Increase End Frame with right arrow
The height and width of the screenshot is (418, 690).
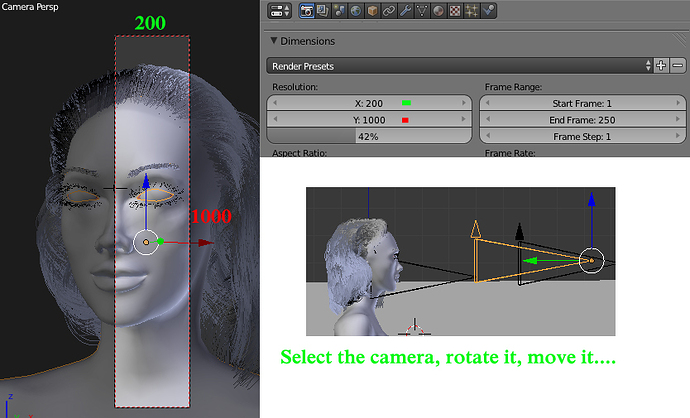(678, 119)
